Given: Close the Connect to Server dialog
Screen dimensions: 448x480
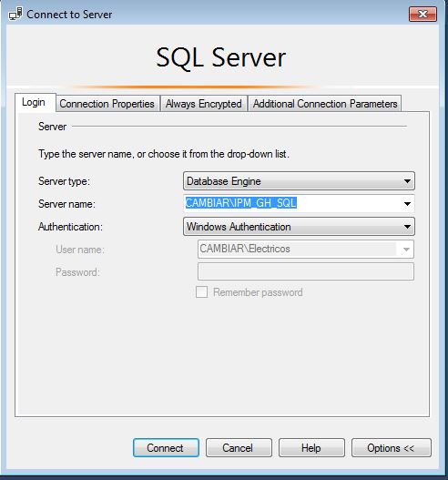Looking at the screenshot, I should coord(423,14).
